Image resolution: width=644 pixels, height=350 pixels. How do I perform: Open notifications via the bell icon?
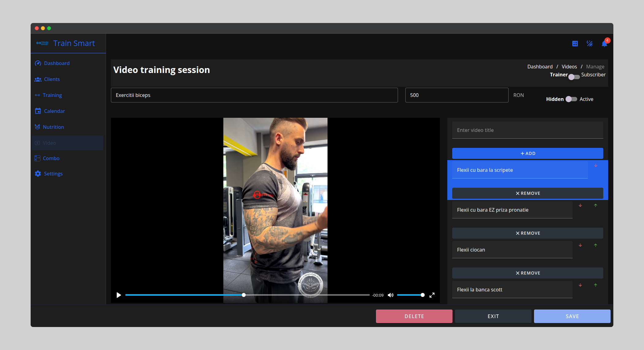(604, 43)
